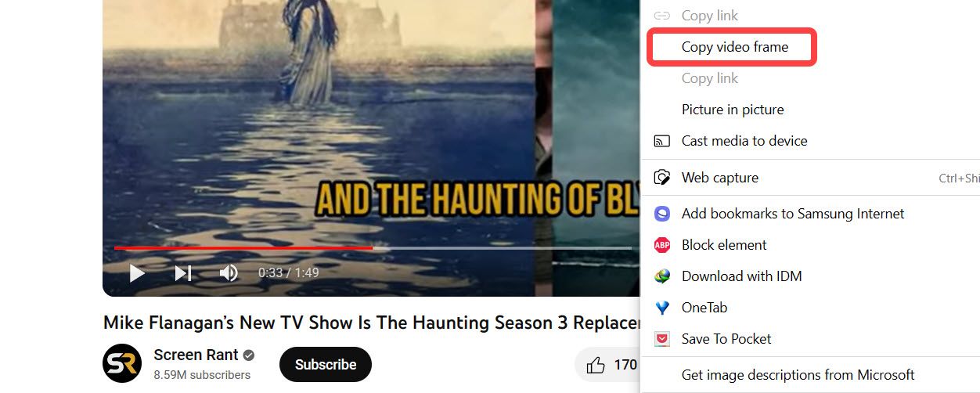Open the Screen Rant channel name link
980x393 pixels.
pyautogui.click(x=196, y=355)
